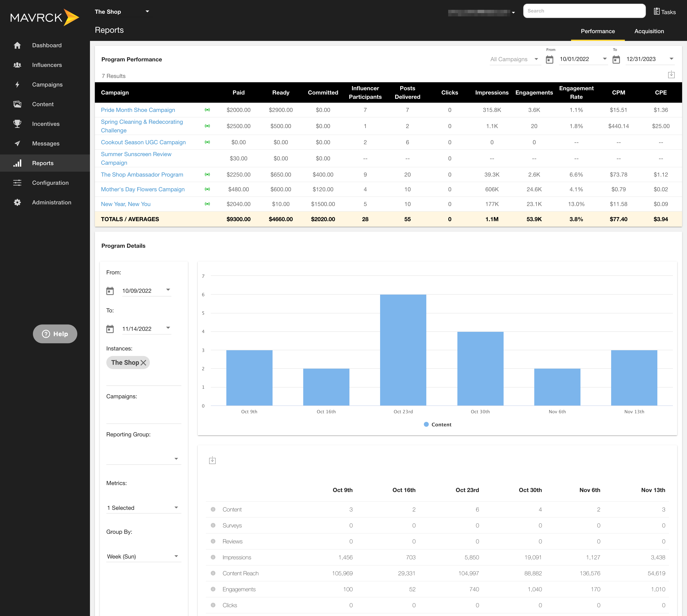The image size is (687, 616).
Task: Click the Content image icon in sidebar
Action: pos(17,104)
